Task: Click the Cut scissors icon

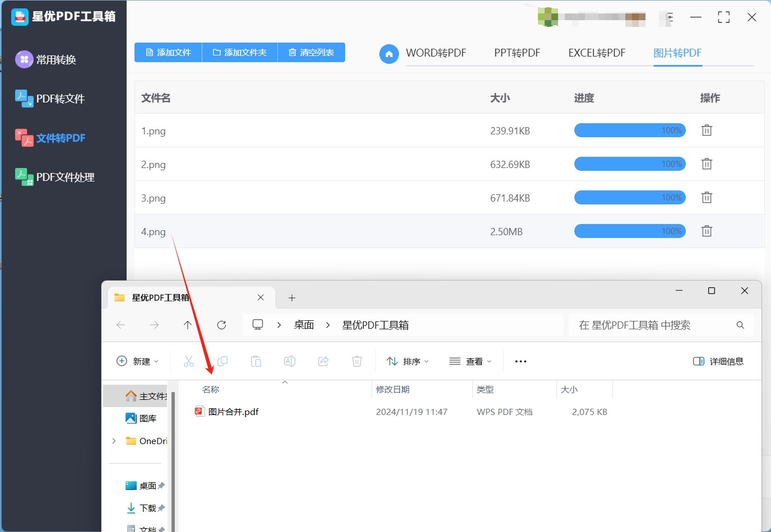Action: [x=189, y=361]
